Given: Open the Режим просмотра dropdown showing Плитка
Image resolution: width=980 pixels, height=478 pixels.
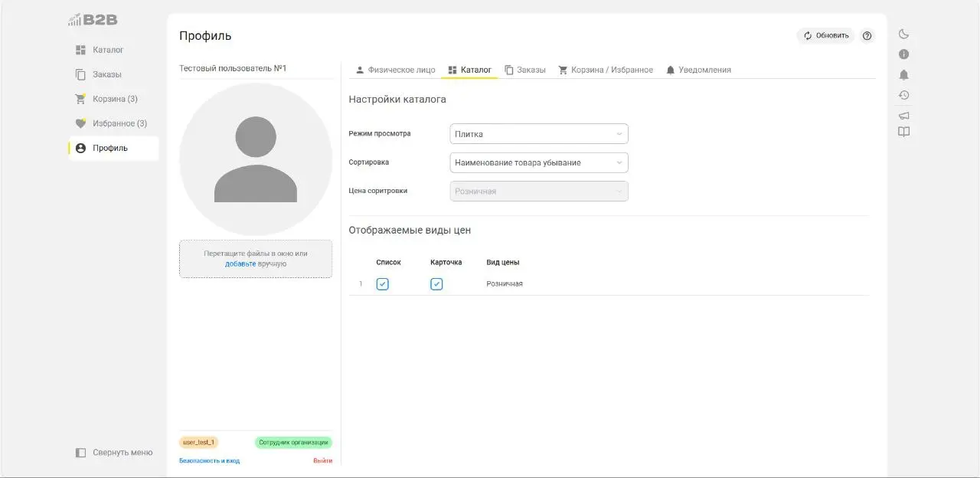Looking at the screenshot, I should point(538,133).
